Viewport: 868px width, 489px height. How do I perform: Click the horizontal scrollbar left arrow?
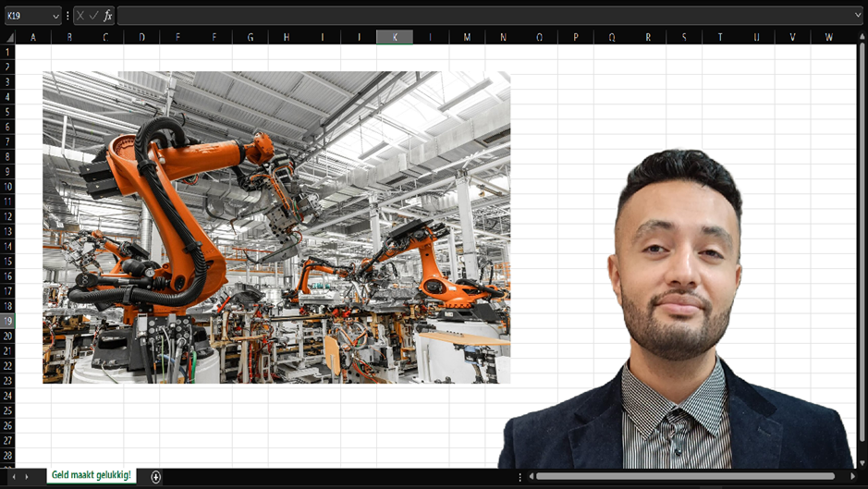tap(530, 476)
